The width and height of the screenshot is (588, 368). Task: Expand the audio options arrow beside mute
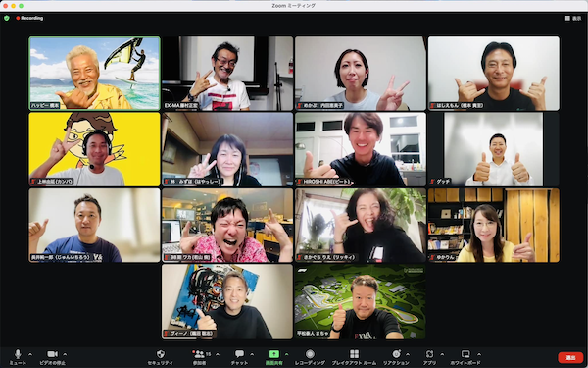pyautogui.click(x=30, y=354)
